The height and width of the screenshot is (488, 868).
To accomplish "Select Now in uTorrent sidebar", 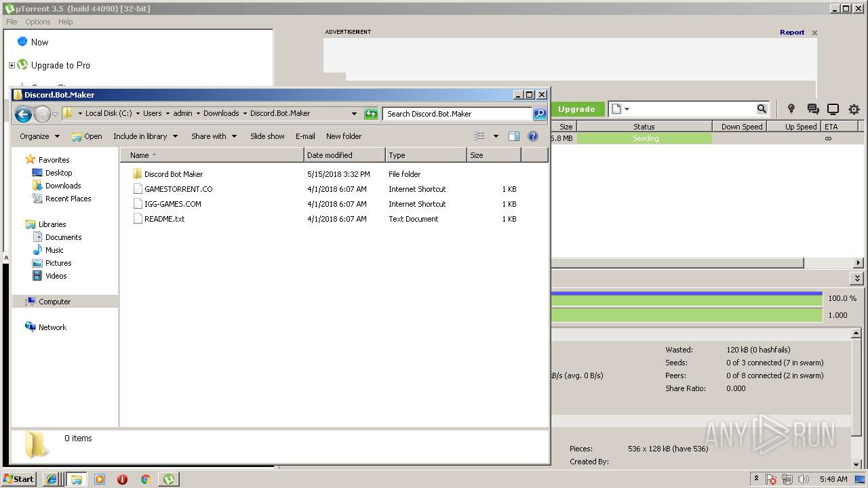I will point(39,42).
